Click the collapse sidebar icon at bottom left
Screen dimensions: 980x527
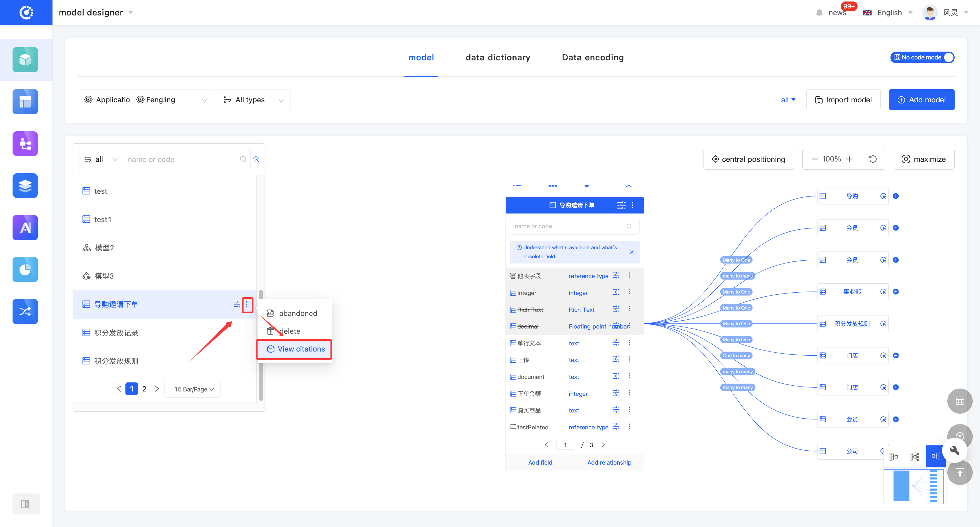click(x=25, y=504)
